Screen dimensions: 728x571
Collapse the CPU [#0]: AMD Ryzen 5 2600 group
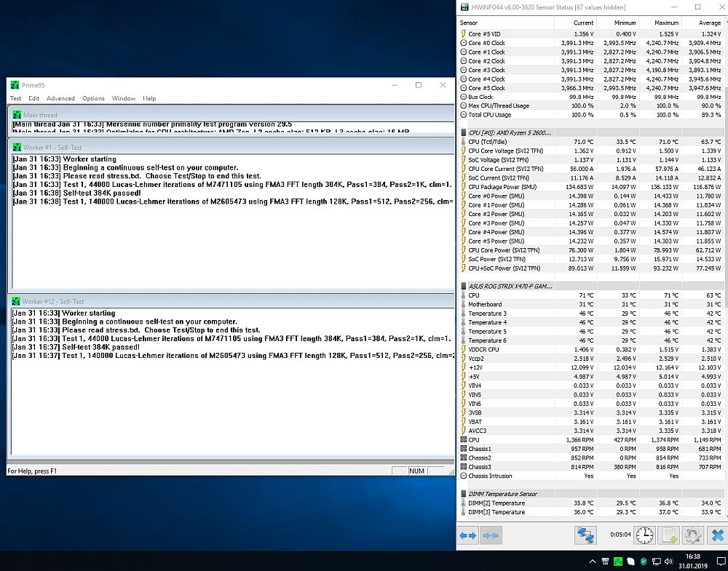click(x=463, y=132)
